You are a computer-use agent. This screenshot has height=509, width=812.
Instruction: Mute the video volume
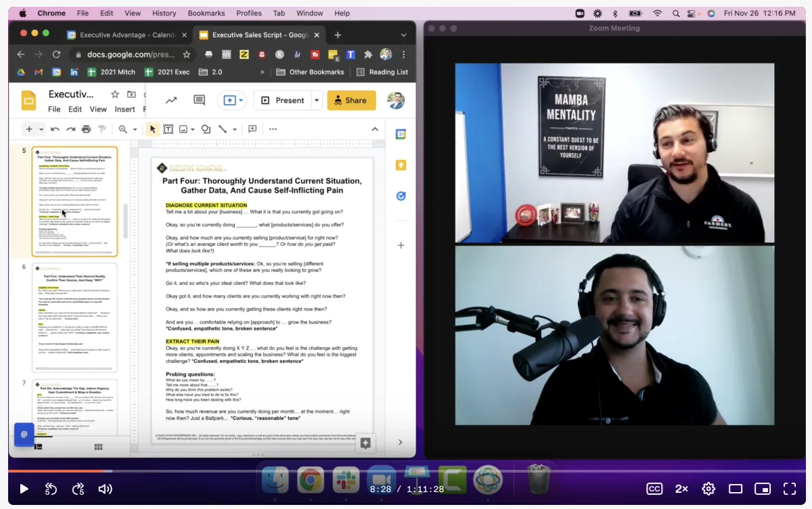105,489
